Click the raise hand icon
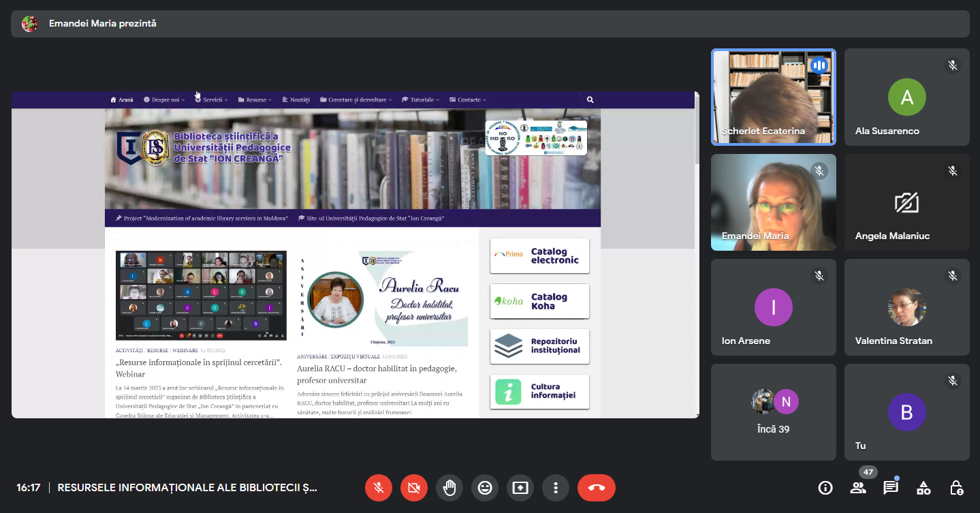 tap(449, 488)
